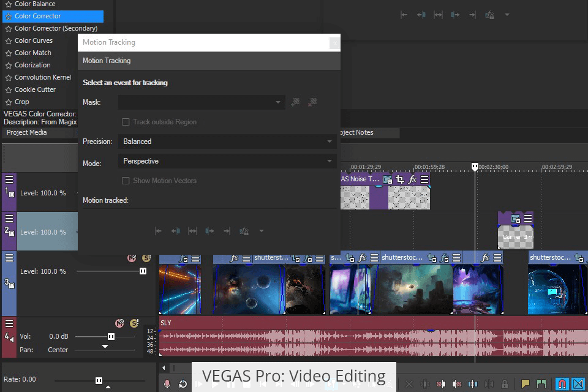Image resolution: width=588 pixels, height=392 pixels.
Task: Click the remove mask icon beside Mask field
Action: 312,102
